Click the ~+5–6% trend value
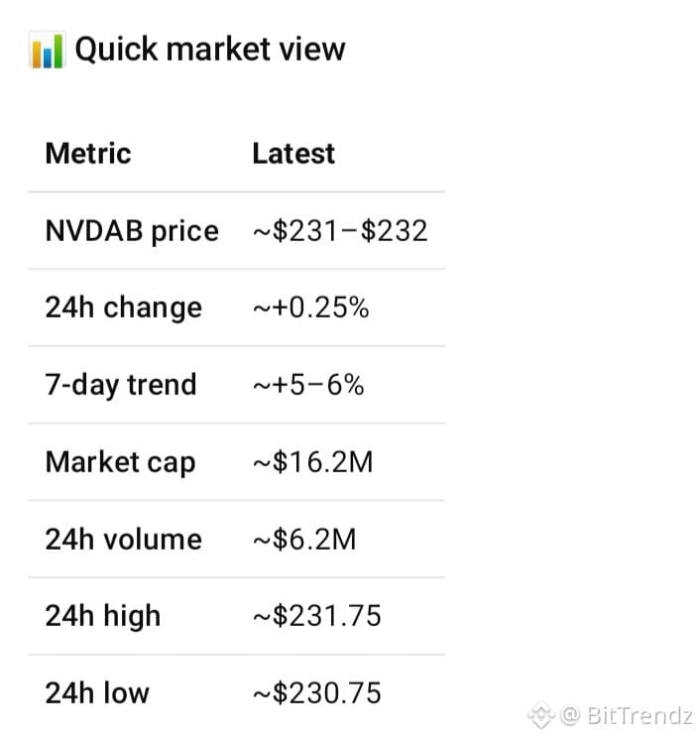This screenshot has width=700, height=740. (308, 385)
